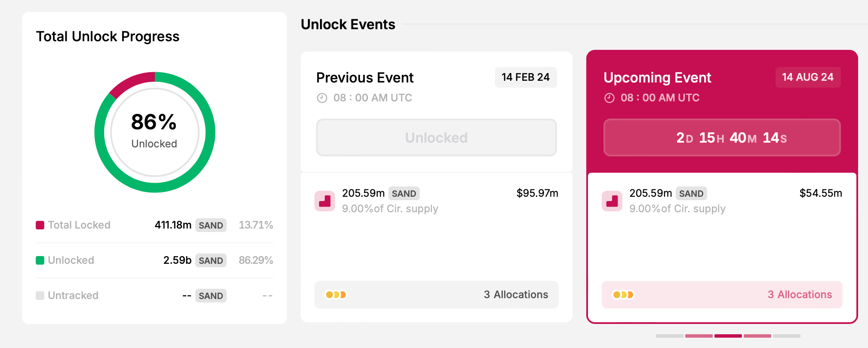868x348 pixels.
Task: Click allocation dots icon in Previous Event
Action: 336,295
